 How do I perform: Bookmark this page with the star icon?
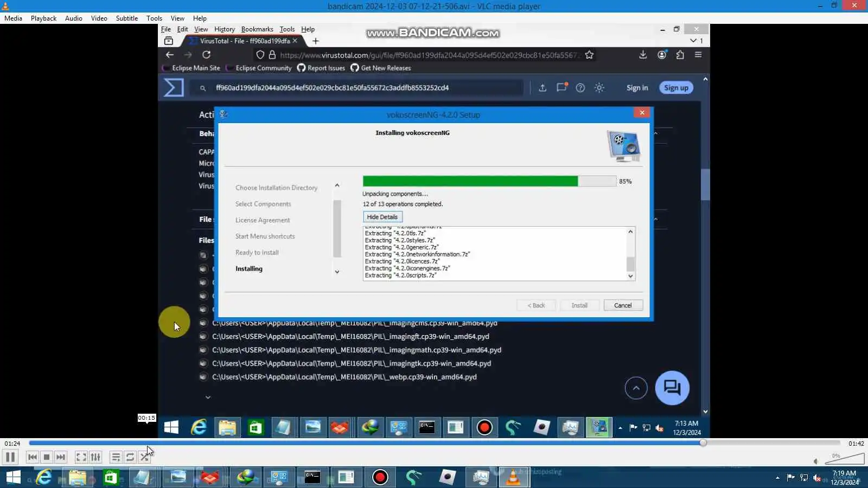click(x=589, y=55)
